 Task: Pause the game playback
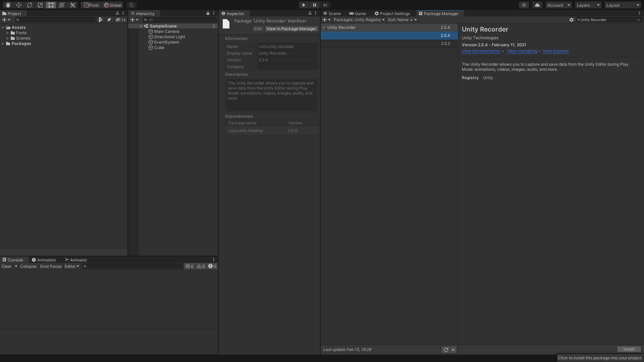tap(314, 5)
